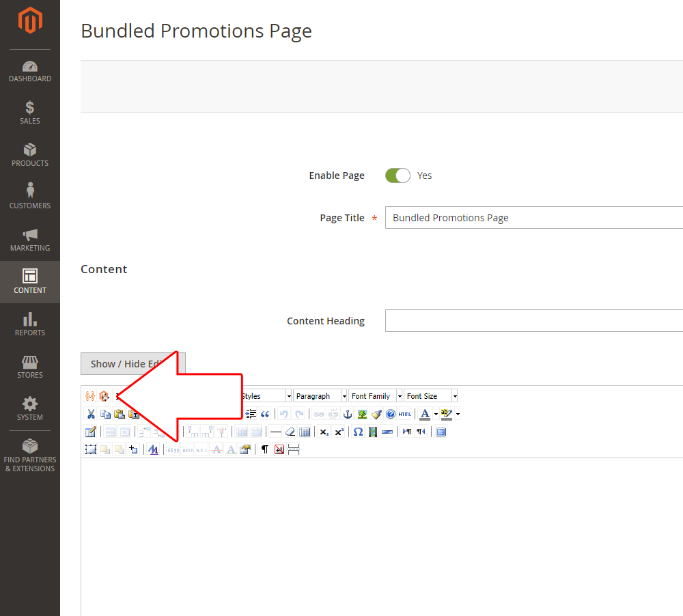Open the Products menu
The height and width of the screenshot is (616, 683).
[x=30, y=155]
